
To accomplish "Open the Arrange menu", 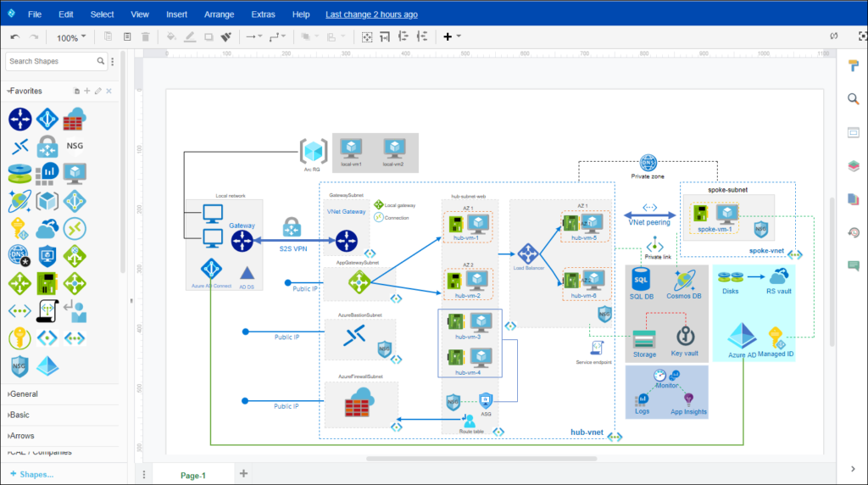I will pos(219,14).
